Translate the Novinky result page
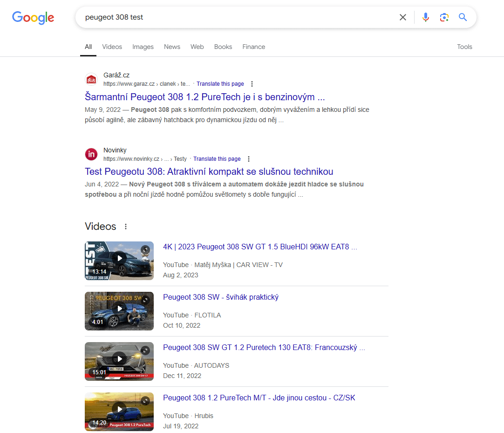 (217, 159)
